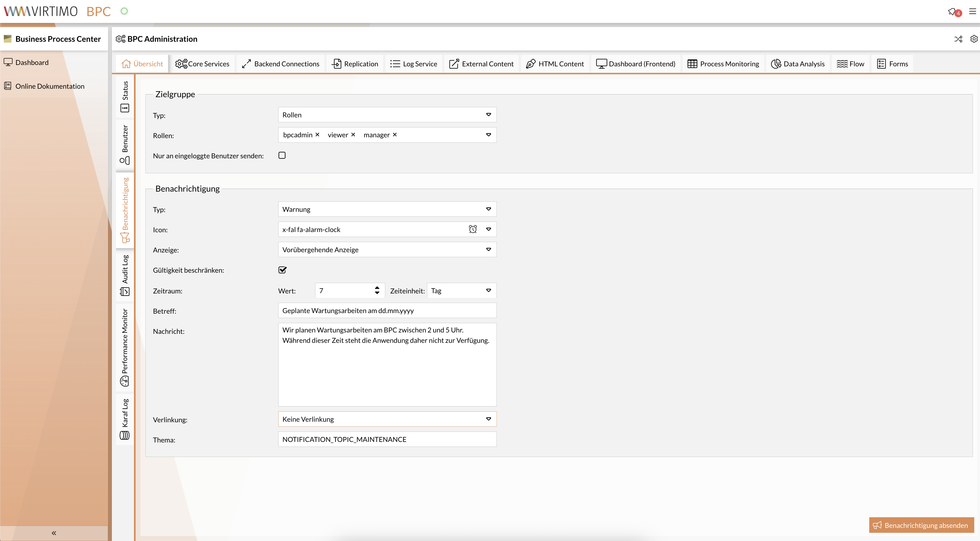The image size is (980, 541).
Task: Enable Nur an eingeloggte Benutzer senden
Action: pyautogui.click(x=282, y=155)
